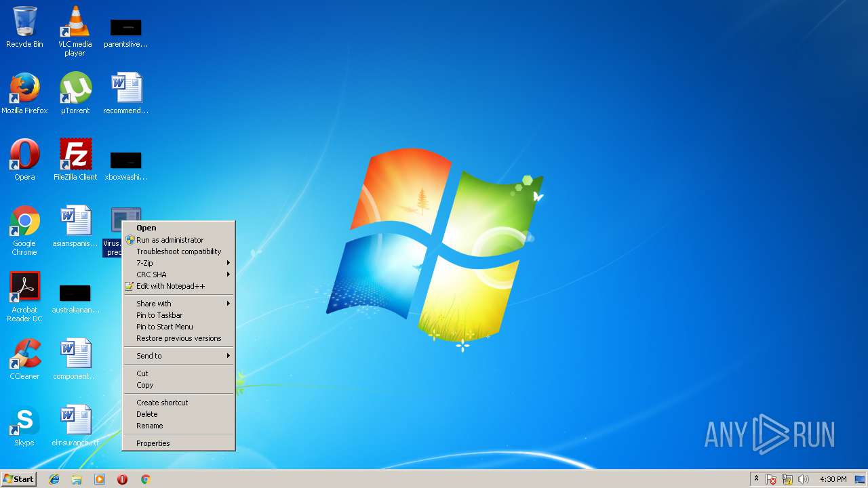Open Properties from context menu
This screenshot has width=868, height=488.
tap(179, 443)
